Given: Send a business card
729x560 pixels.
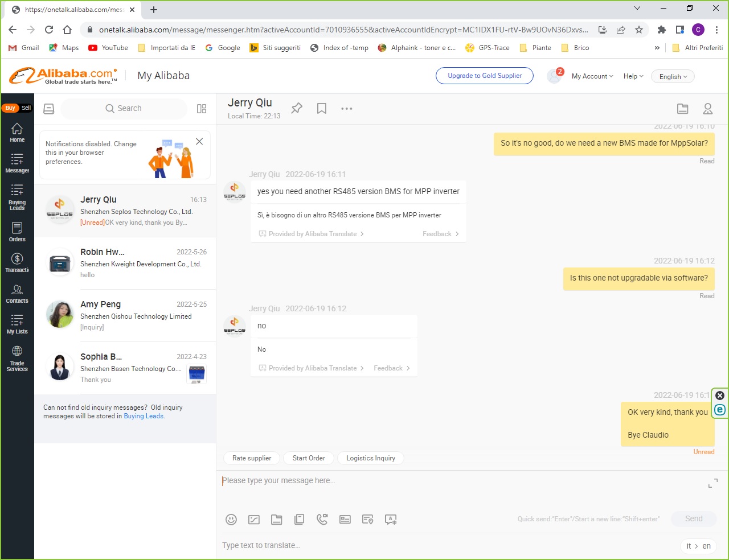Looking at the screenshot, I should [x=345, y=519].
